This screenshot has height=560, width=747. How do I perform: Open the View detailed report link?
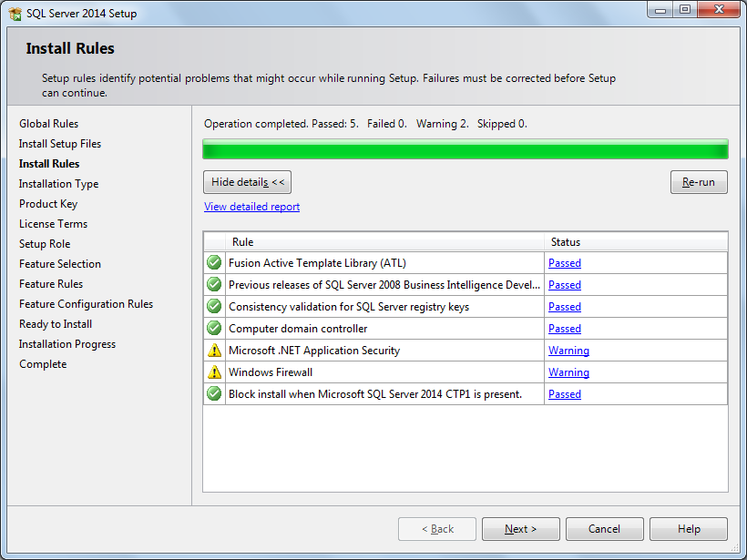point(251,207)
